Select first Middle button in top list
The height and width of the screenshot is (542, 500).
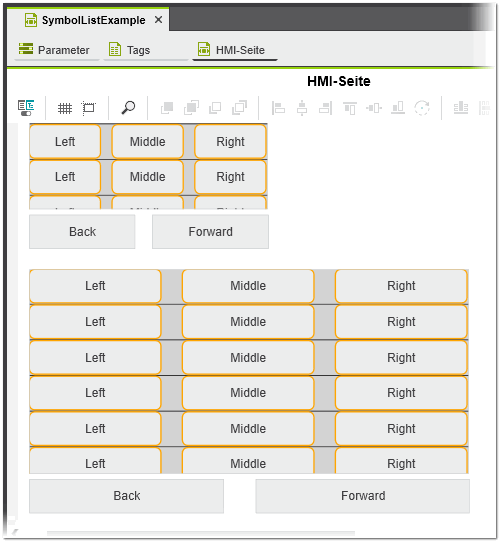click(148, 142)
